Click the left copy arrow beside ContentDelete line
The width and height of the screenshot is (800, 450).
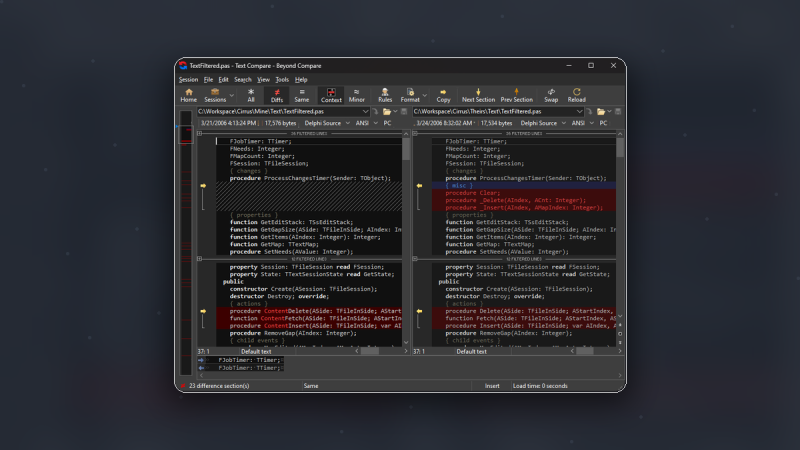[x=203, y=311]
